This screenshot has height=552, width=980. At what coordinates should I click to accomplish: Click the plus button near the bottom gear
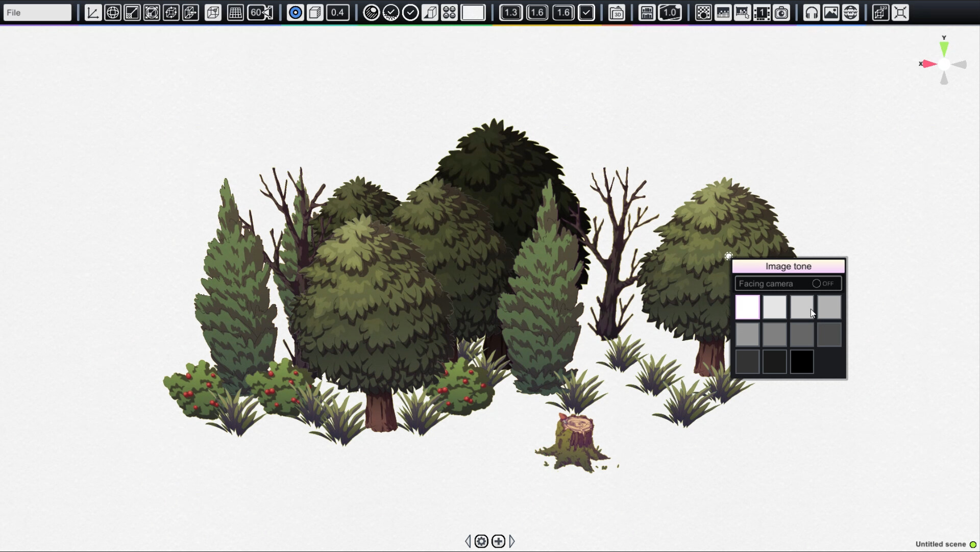click(499, 541)
